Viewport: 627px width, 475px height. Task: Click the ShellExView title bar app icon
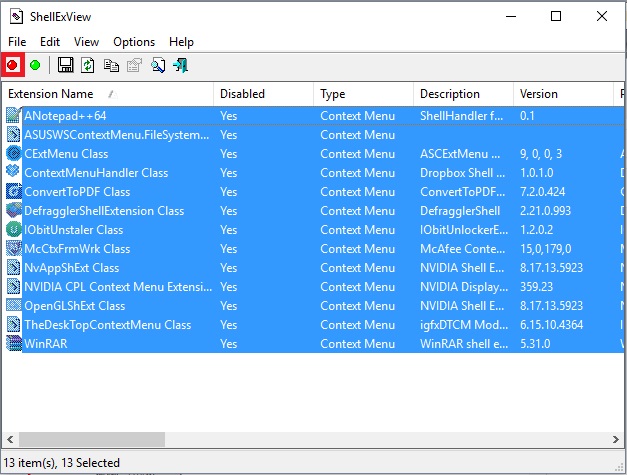click(16, 16)
